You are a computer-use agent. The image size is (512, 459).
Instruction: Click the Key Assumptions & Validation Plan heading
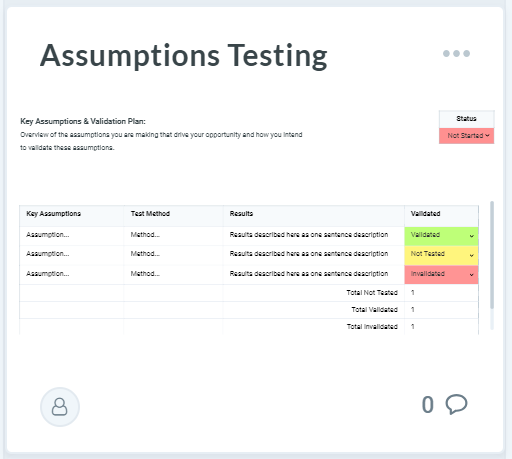pos(83,121)
